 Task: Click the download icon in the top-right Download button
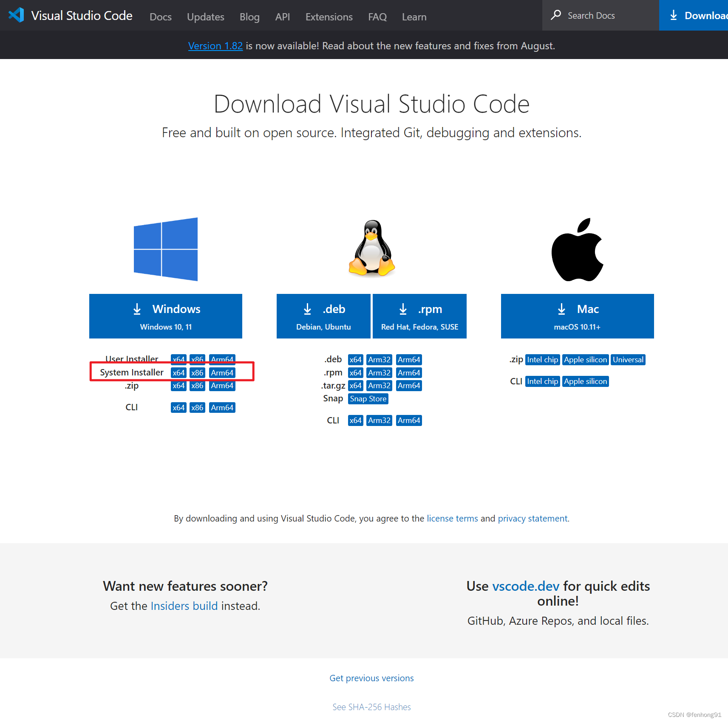pyautogui.click(x=674, y=15)
